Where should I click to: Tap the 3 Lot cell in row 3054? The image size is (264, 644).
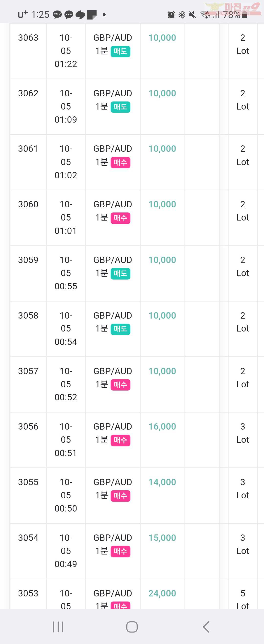242,544
